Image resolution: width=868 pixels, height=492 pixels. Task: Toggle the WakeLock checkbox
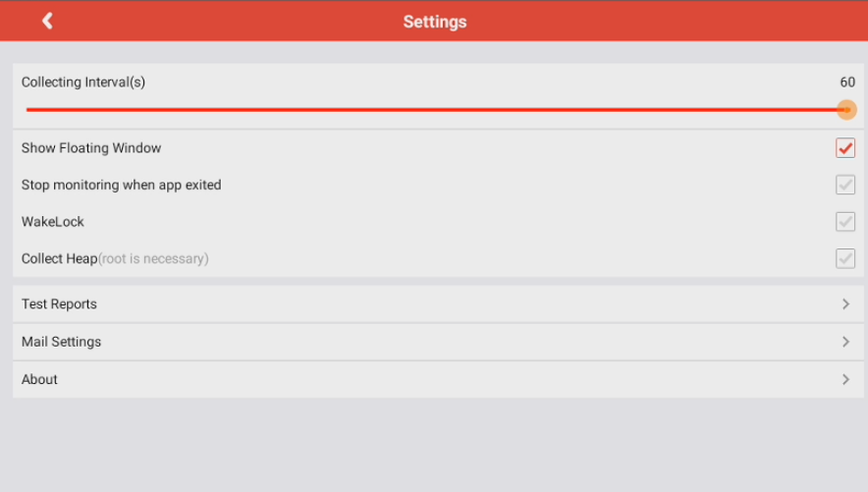[845, 222]
